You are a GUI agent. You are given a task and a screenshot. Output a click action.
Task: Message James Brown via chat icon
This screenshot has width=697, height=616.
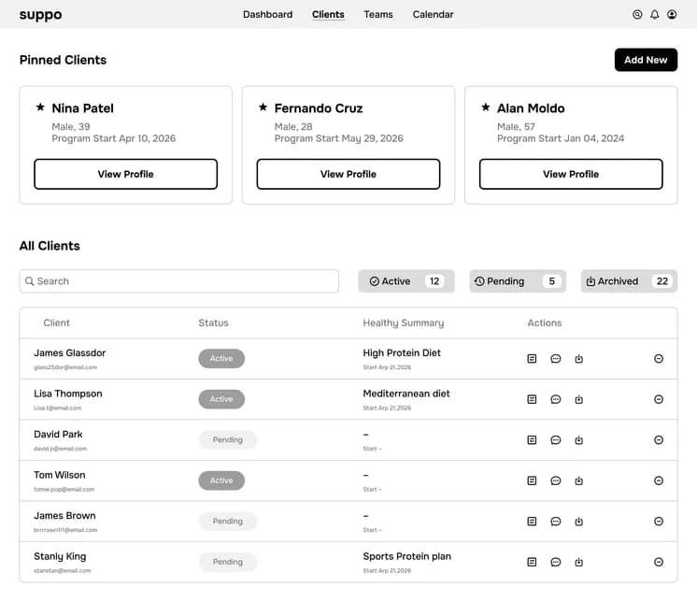[555, 522]
